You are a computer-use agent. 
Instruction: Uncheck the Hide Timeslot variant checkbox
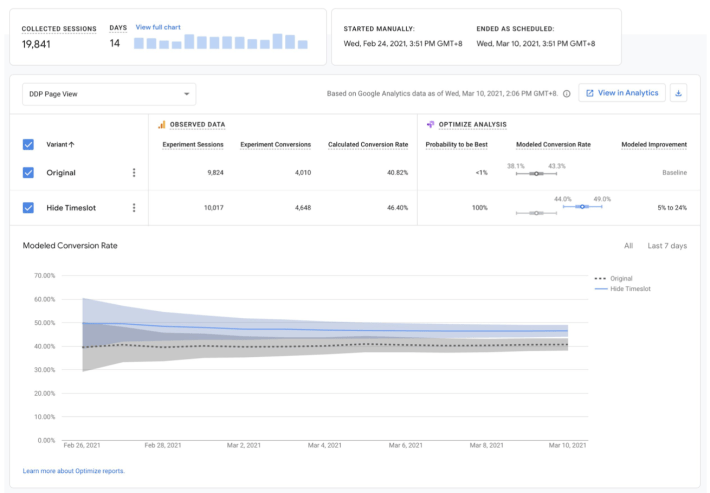coord(29,208)
